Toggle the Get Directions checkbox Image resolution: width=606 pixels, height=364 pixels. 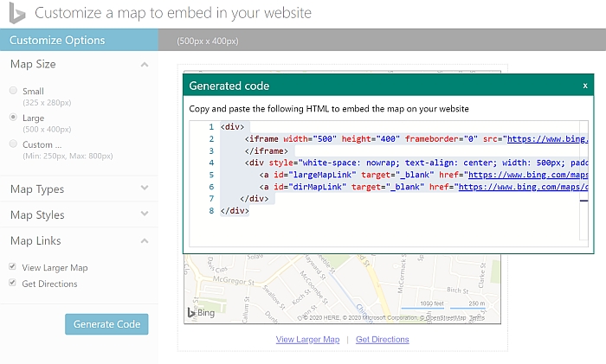point(13,284)
